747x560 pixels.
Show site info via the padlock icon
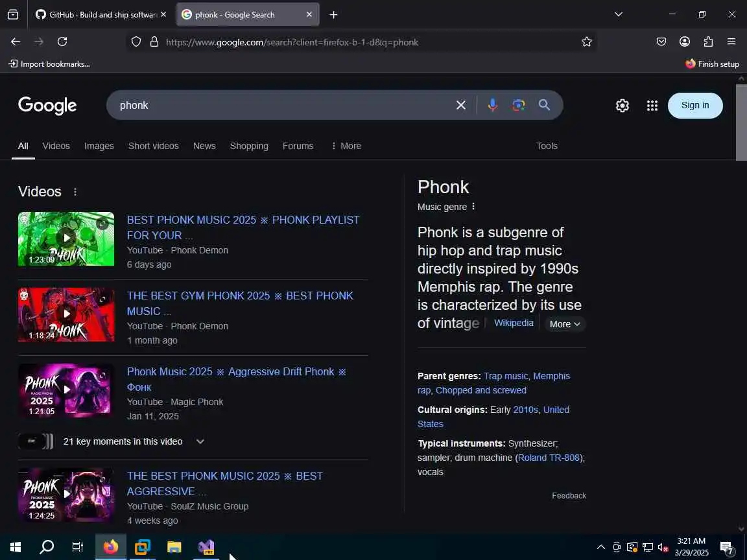click(154, 42)
